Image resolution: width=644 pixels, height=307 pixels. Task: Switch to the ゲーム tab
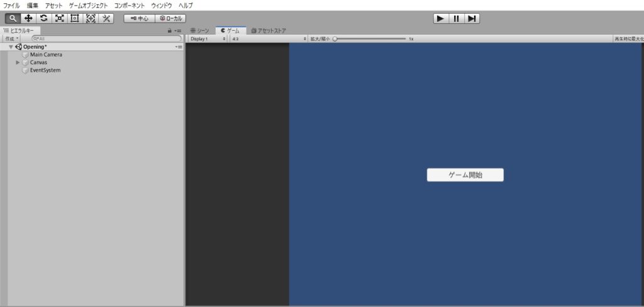[230, 31]
